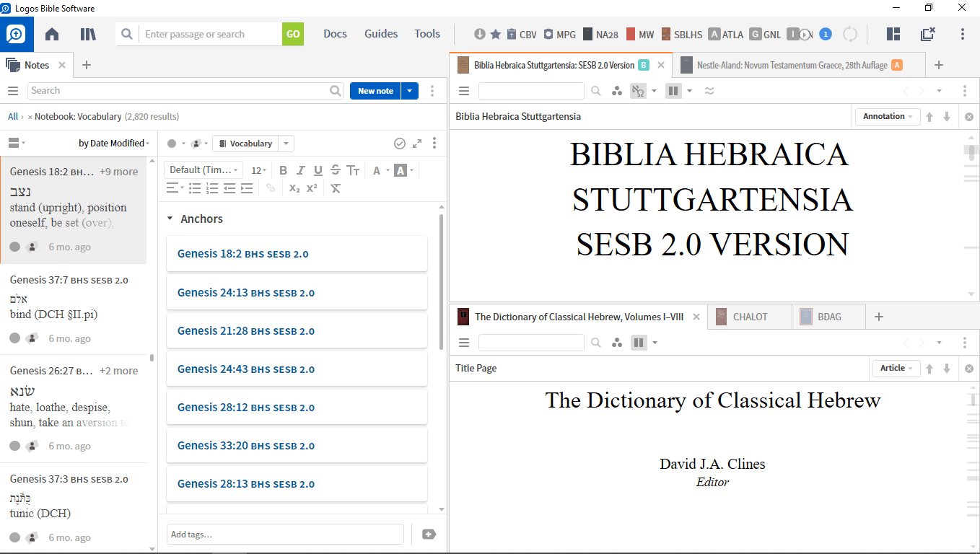The image size is (980, 554).
Task: Toggle bold formatting in the note
Action: pyautogui.click(x=283, y=170)
